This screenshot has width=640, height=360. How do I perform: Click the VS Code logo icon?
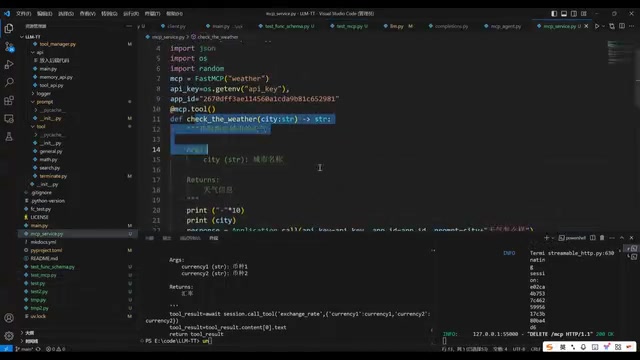(x=7, y=13)
